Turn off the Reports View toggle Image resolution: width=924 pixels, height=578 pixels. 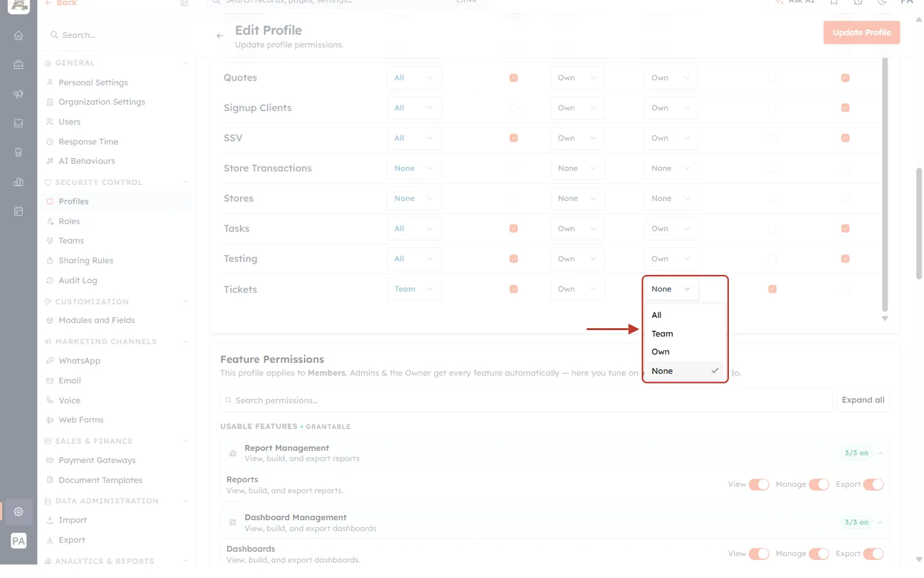(759, 484)
